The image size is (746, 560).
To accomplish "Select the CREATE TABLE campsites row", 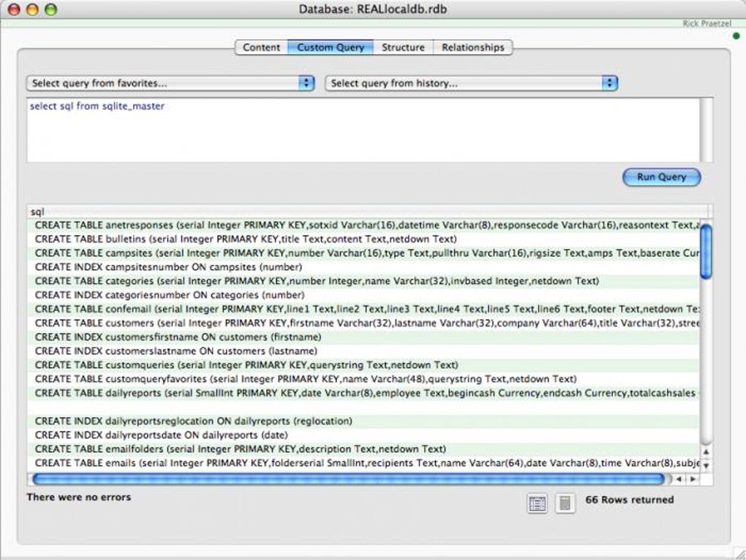I will pos(363,253).
